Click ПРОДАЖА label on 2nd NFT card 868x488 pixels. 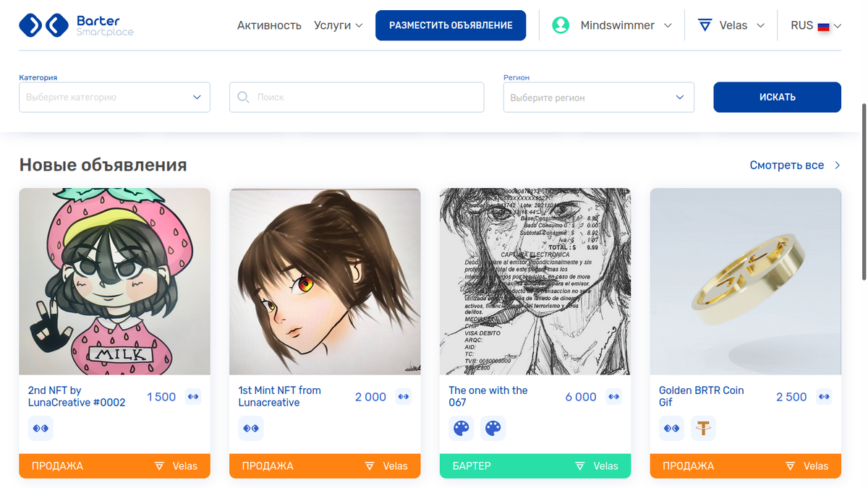coord(58,466)
